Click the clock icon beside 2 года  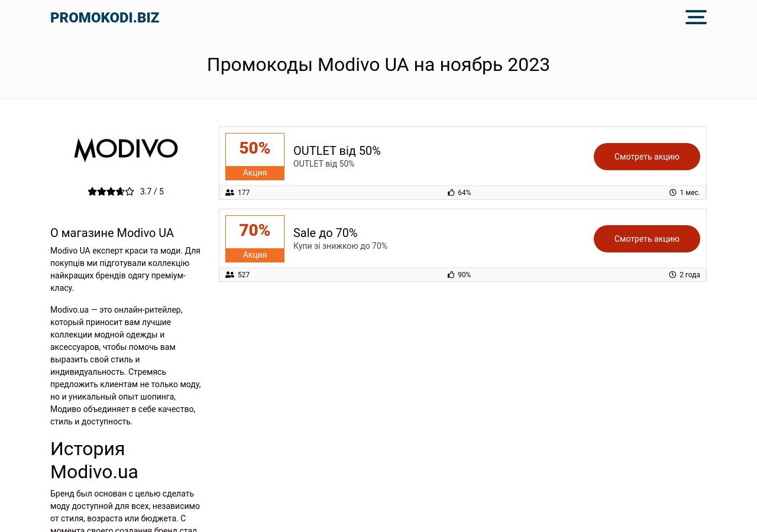tap(672, 275)
